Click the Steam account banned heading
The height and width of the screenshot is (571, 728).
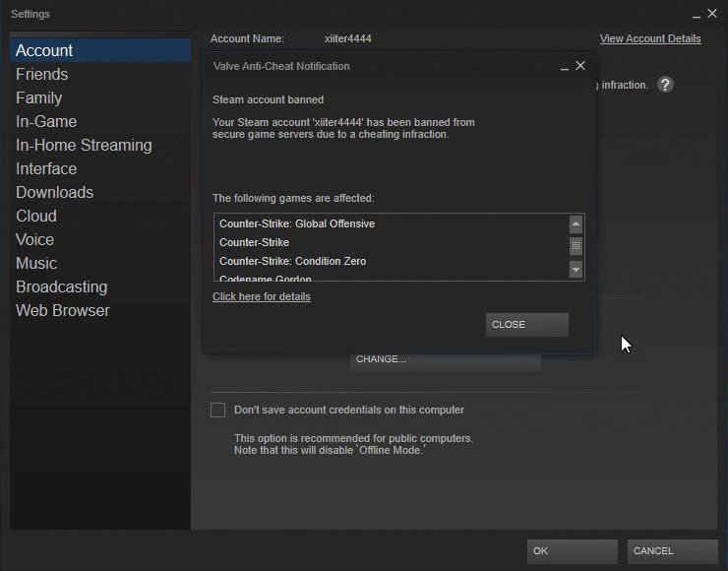point(268,99)
